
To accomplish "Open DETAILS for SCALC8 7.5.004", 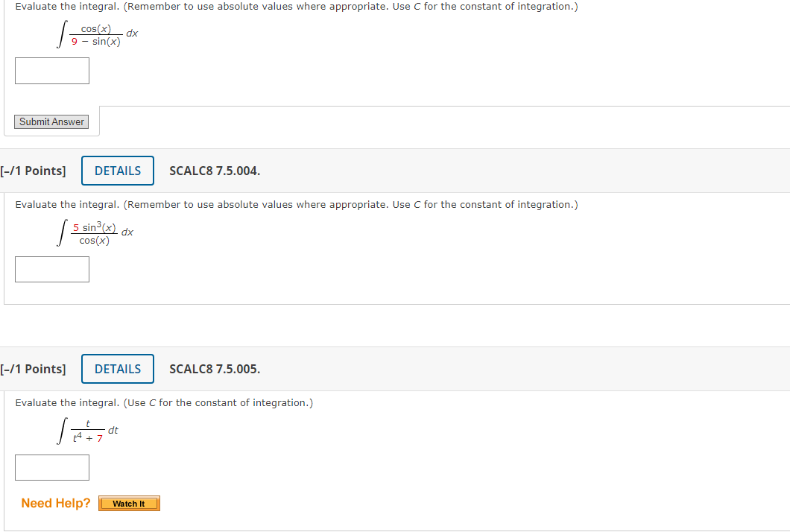I will [118, 171].
